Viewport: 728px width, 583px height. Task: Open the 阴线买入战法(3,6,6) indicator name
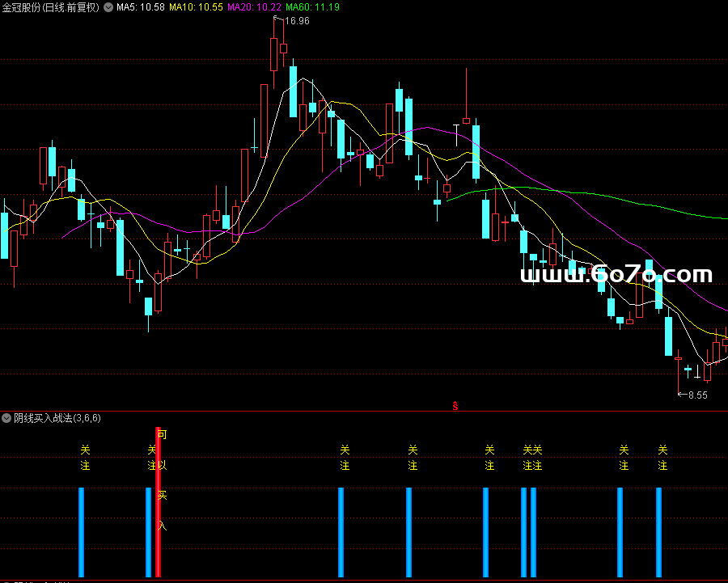coord(57,418)
